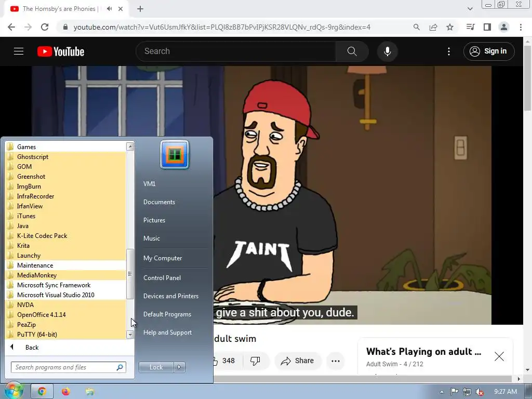Viewport: 532px width, 399px height.
Task: Open the YouTube hamburger guide menu
Action: pos(19,51)
